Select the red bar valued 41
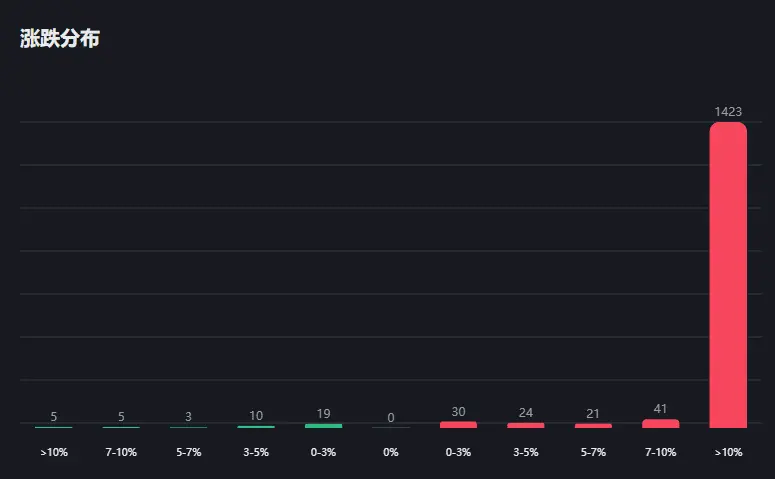 (660, 424)
